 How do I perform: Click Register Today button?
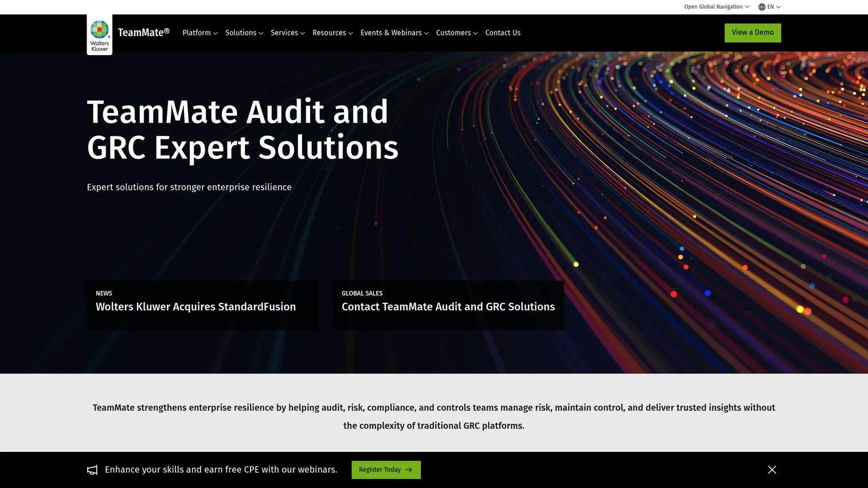[x=386, y=470]
